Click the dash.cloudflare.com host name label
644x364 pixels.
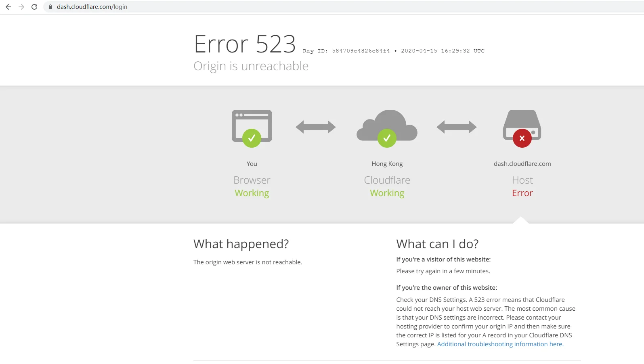coord(522,164)
